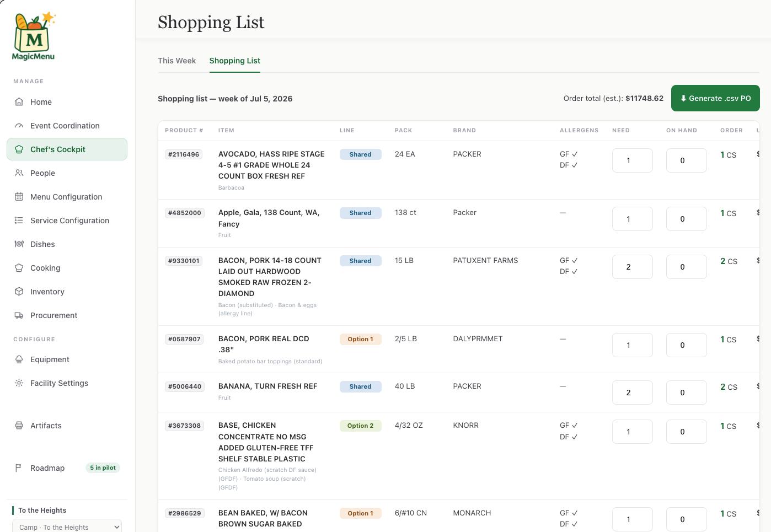Click the Artifacts printer icon
This screenshot has width=771, height=532.
(x=19, y=426)
